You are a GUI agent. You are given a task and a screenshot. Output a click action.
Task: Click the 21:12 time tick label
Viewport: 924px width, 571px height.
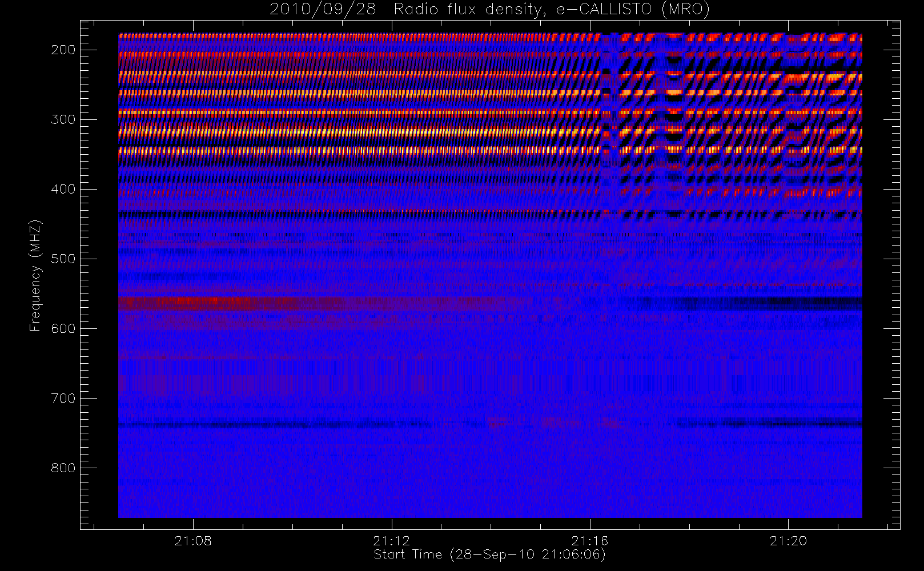[392, 541]
